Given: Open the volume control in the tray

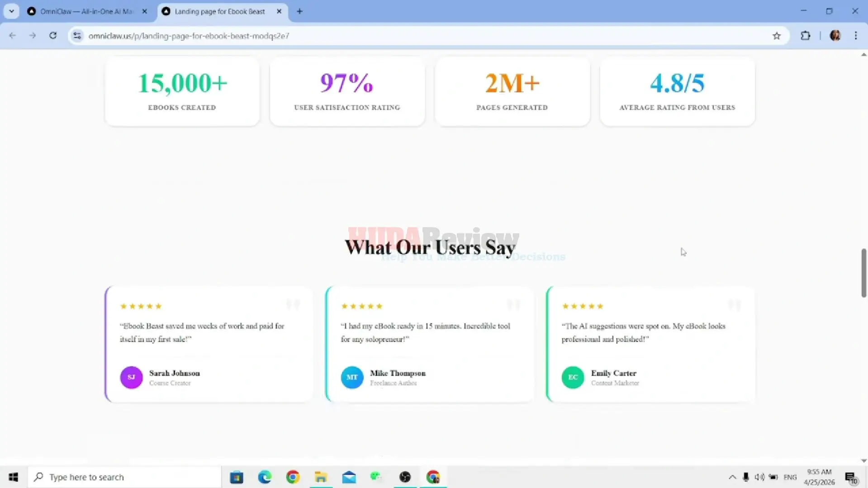Looking at the screenshot, I should point(759,477).
